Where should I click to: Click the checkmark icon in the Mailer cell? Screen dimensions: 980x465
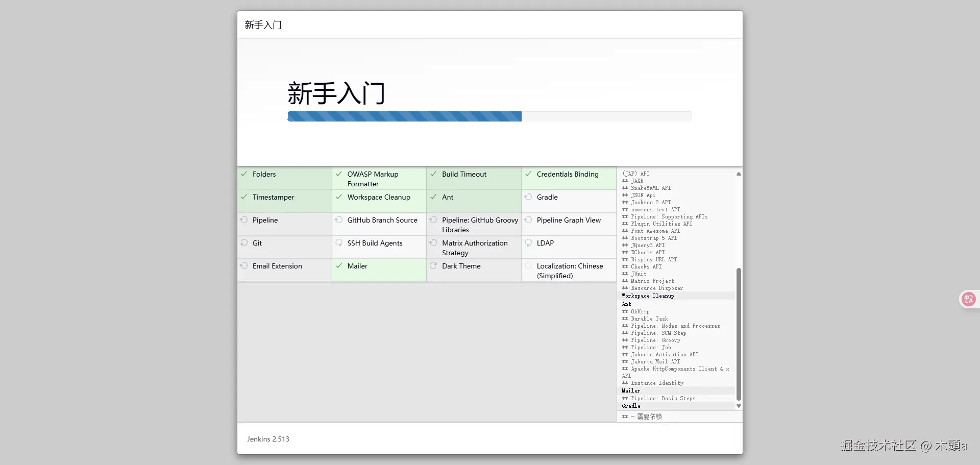coord(339,266)
